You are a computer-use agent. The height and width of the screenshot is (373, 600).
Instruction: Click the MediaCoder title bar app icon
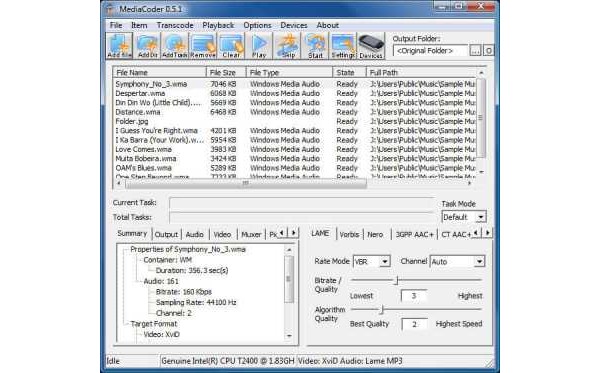(x=110, y=9)
